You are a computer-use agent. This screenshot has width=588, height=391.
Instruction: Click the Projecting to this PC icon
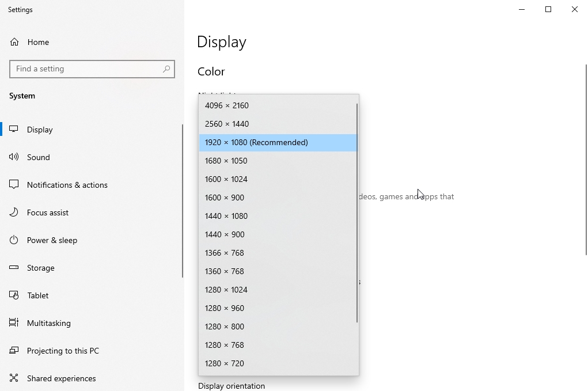tap(14, 351)
